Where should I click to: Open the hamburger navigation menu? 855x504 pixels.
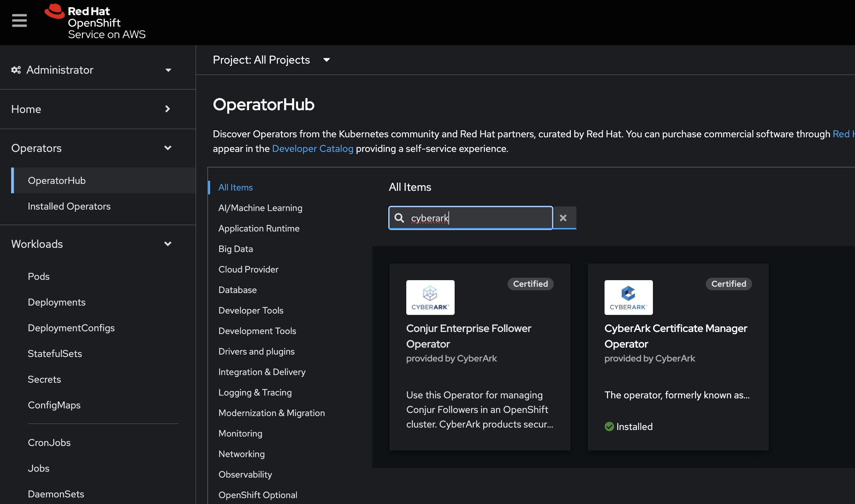(19, 21)
